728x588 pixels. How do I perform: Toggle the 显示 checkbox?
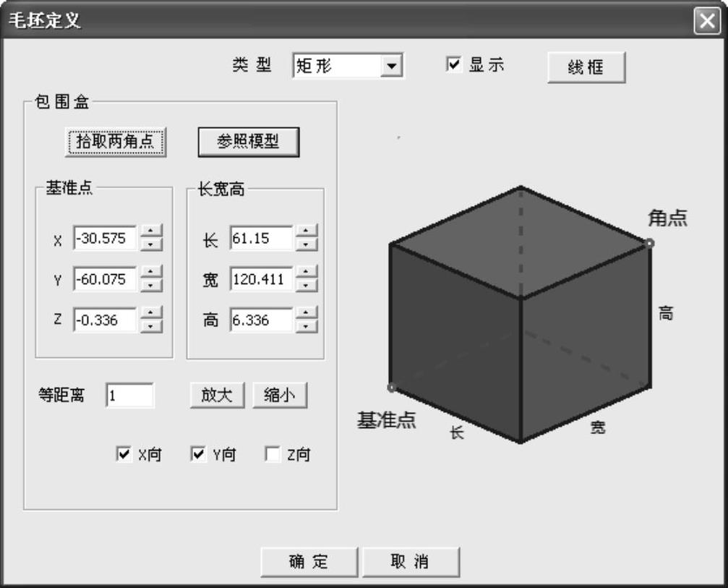(x=454, y=64)
